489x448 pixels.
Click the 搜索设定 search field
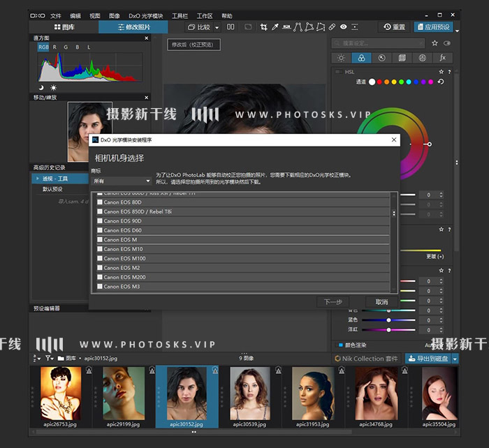pyautogui.click(x=378, y=43)
